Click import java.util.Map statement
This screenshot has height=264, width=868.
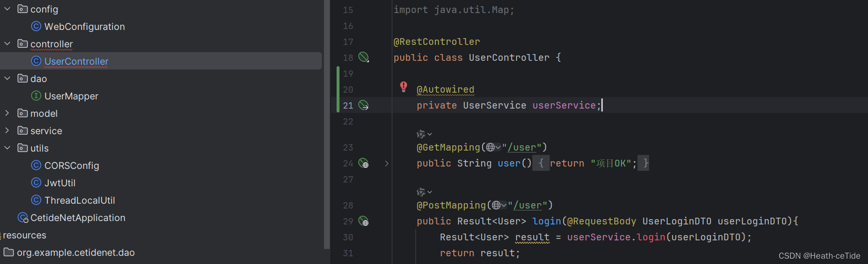(454, 10)
